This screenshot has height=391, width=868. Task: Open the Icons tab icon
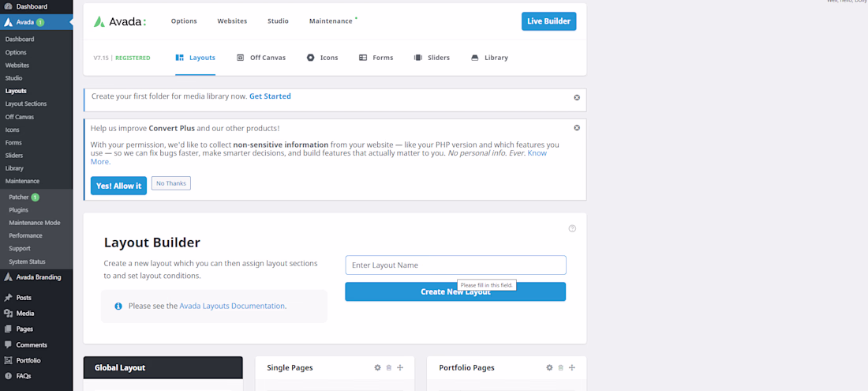(x=311, y=58)
